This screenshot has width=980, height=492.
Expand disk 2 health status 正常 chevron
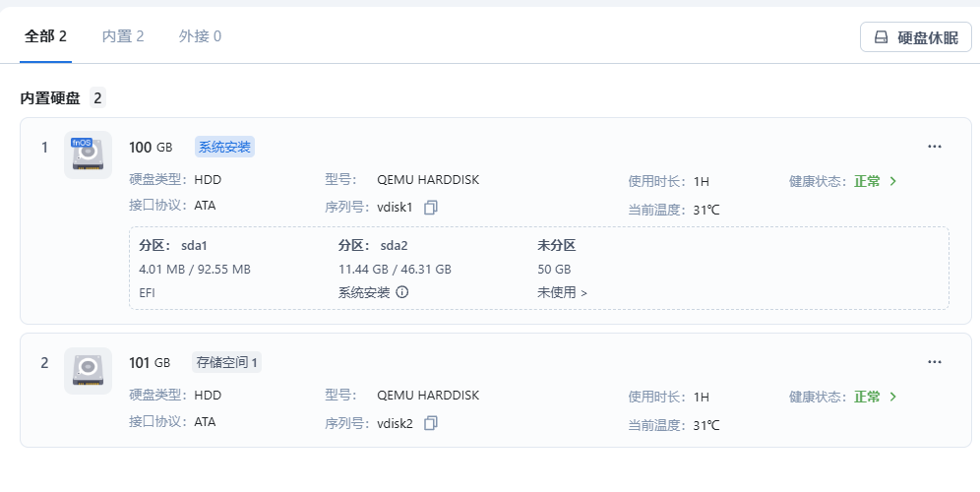893,397
